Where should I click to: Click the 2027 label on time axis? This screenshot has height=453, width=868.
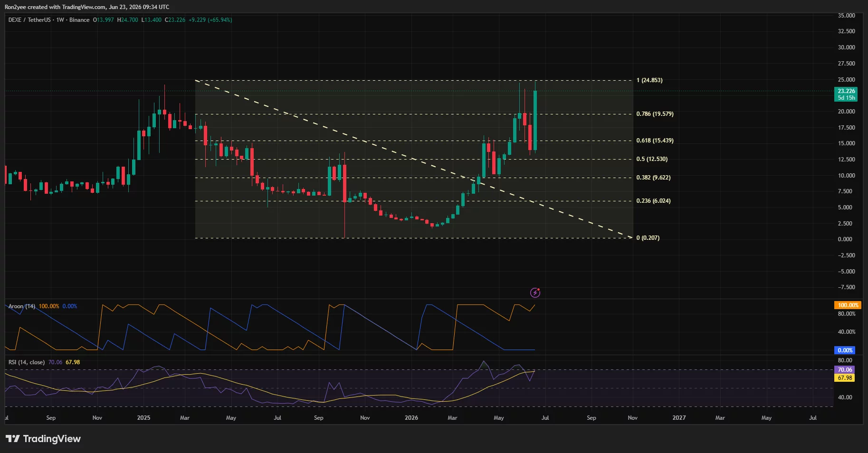tap(679, 418)
